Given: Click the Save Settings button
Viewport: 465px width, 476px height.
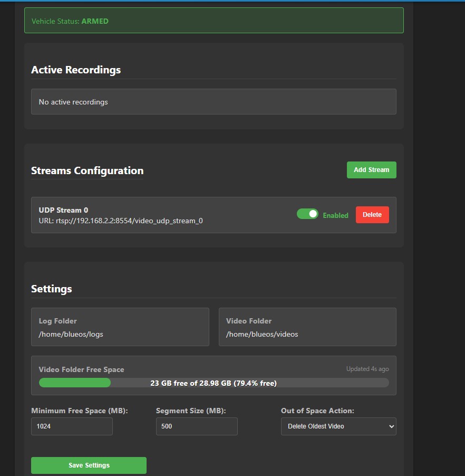Looking at the screenshot, I should click(89, 465).
